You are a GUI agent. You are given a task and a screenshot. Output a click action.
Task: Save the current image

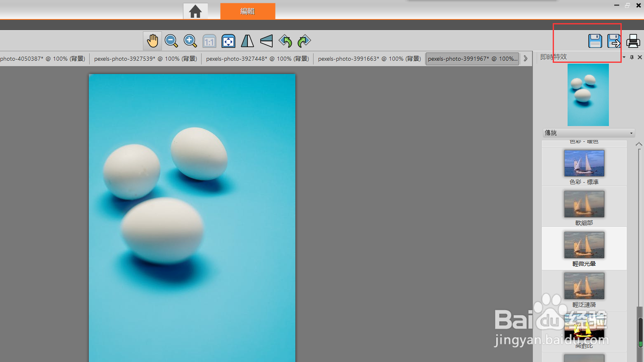point(595,41)
